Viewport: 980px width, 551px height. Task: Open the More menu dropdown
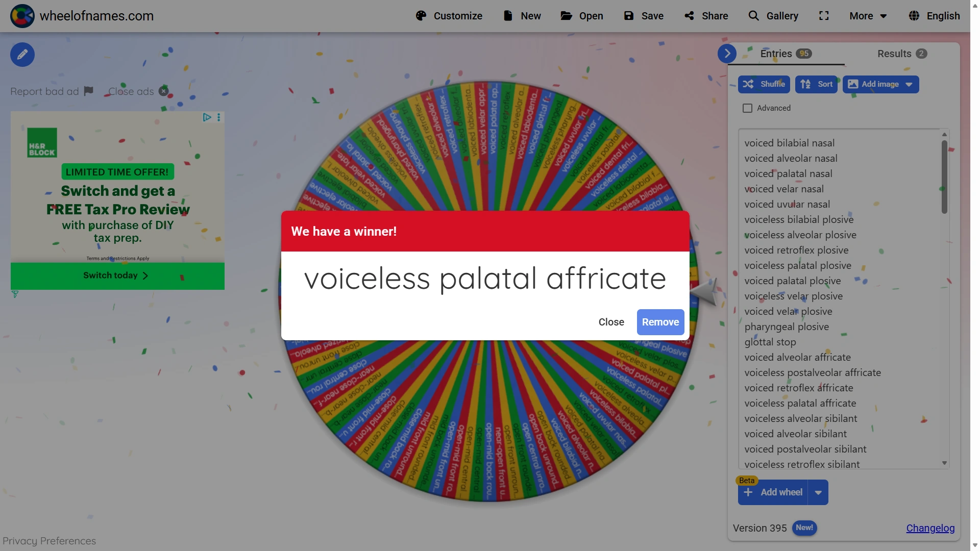tap(868, 16)
